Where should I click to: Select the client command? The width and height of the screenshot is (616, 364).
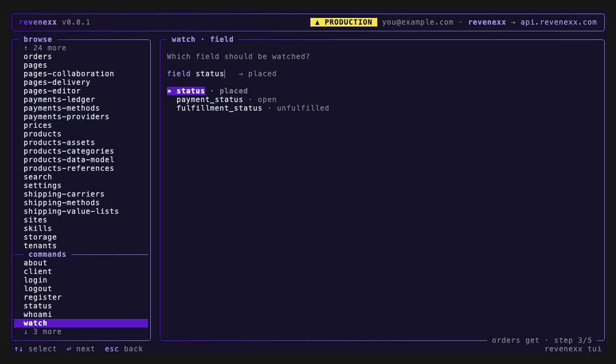point(38,272)
